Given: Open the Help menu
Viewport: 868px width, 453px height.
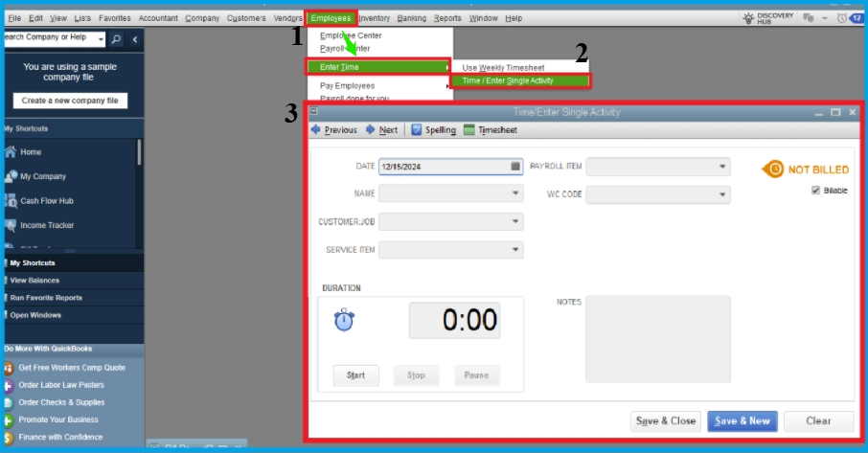Looking at the screenshot, I should [x=514, y=18].
